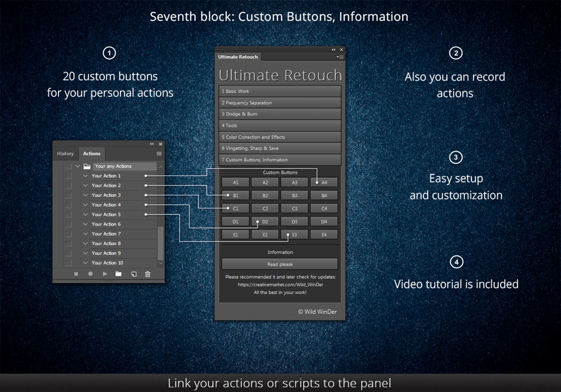The height and width of the screenshot is (392, 561).
Task: Click the stop recording icon in Actions panel
Action: click(76, 274)
